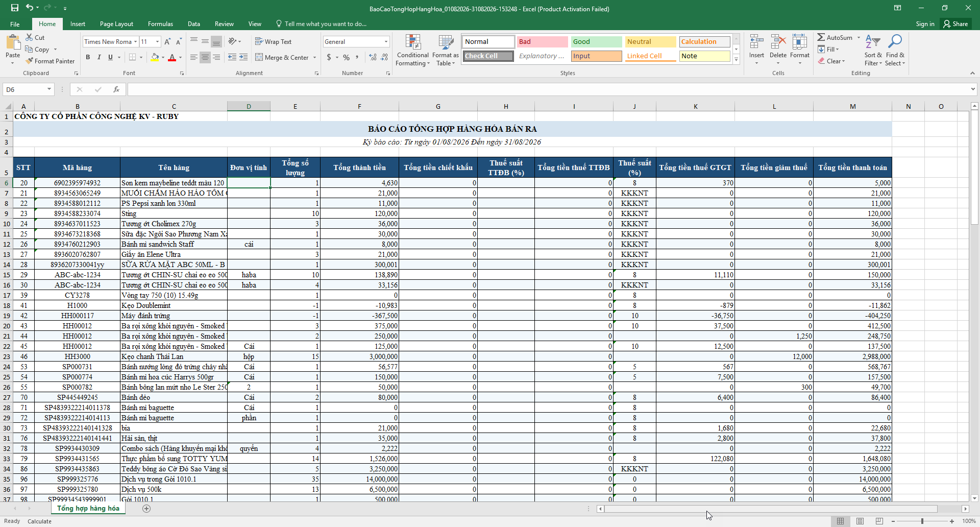
Task: Expand the Merge & Center options arrow
Action: click(314, 58)
